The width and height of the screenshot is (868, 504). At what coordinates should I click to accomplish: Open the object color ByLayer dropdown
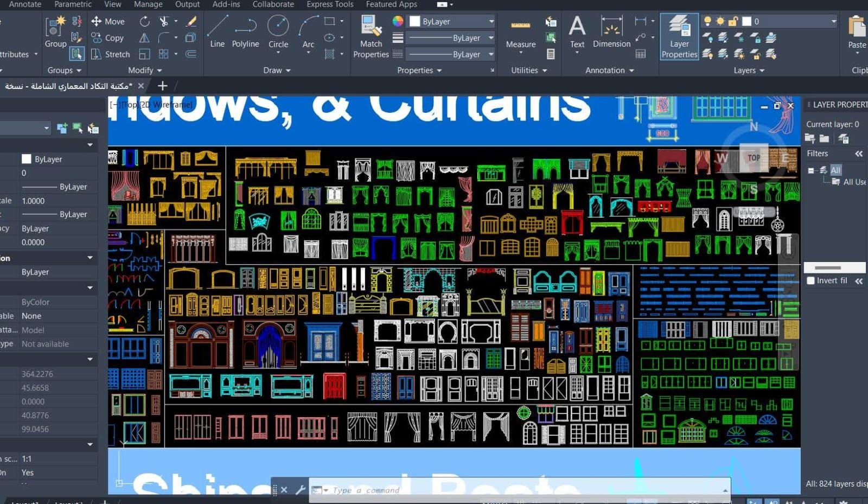(451, 21)
